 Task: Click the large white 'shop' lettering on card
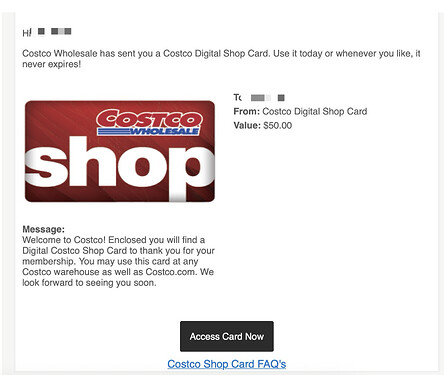coord(120,167)
